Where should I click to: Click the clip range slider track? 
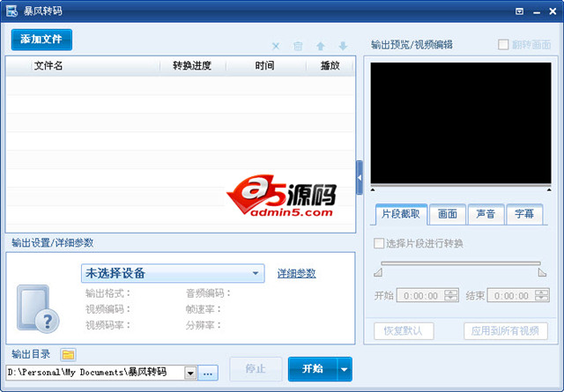pyautogui.click(x=461, y=263)
